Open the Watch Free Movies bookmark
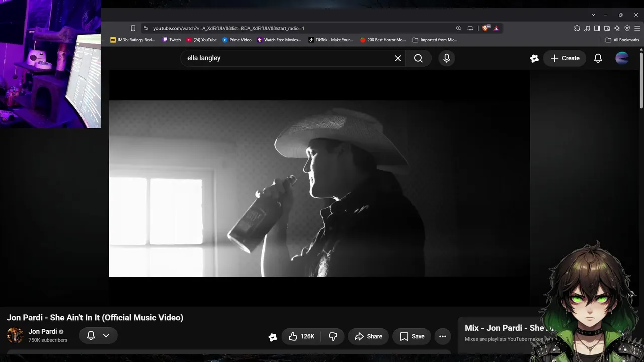 (279, 40)
